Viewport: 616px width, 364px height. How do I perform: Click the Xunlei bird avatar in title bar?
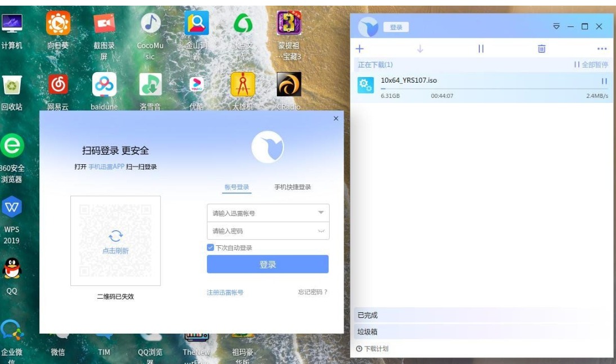[368, 27]
